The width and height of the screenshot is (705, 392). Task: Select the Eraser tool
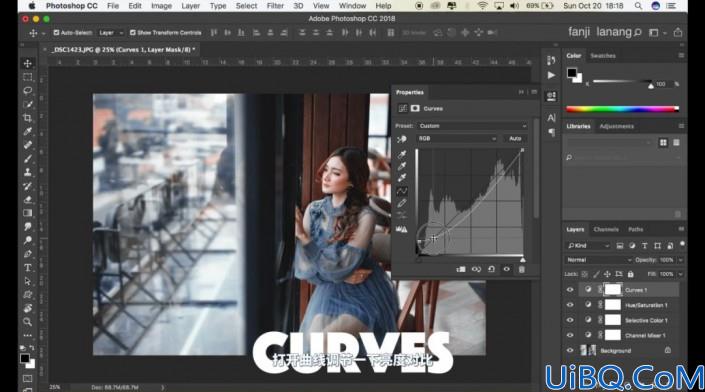28,199
